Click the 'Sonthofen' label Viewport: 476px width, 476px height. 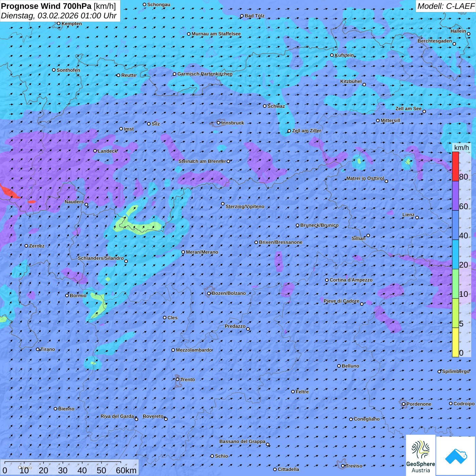tap(68, 70)
